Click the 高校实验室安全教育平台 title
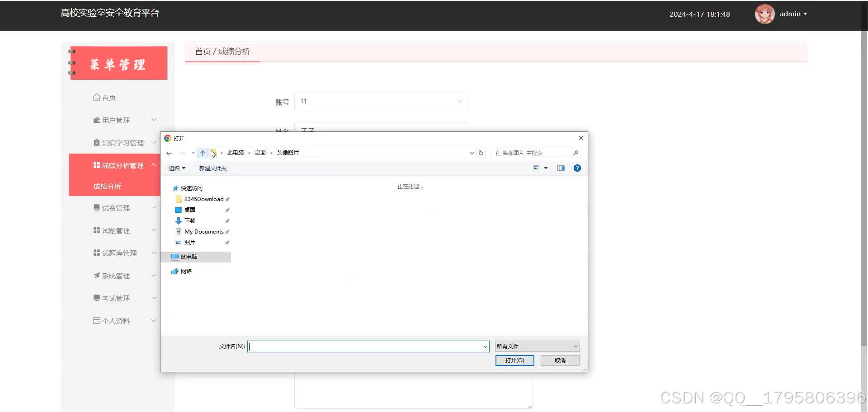This screenshot has height=412, width=868. (x=110, y=13)
